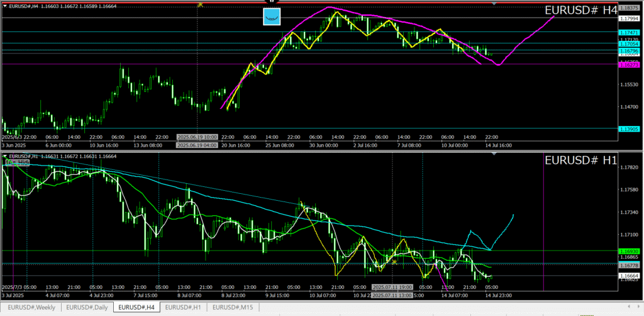Viewport: 644px width, 316px height.
Task: Click the current price label 1.16664
Action: point(629,275)
